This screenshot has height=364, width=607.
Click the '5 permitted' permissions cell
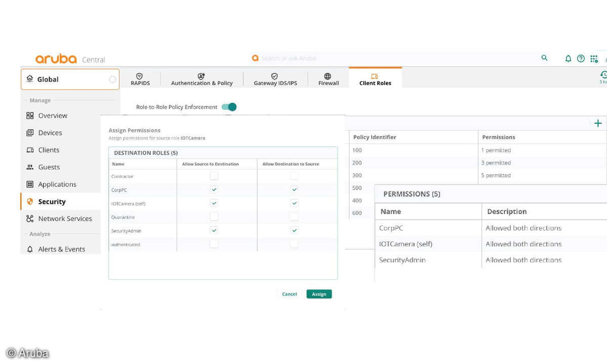(x=496, y=175)
